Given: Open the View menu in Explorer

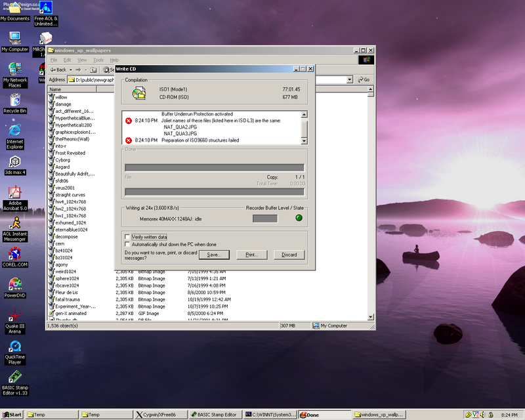Looking at the screenshot, I should [x=81, y=60].
